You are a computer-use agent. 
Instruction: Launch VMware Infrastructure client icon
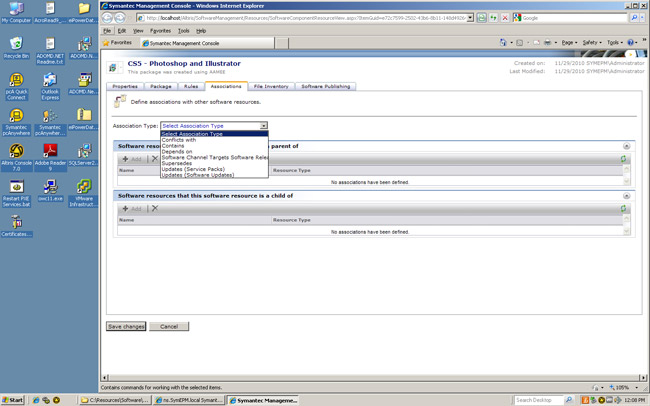click(x=84, y=193)
